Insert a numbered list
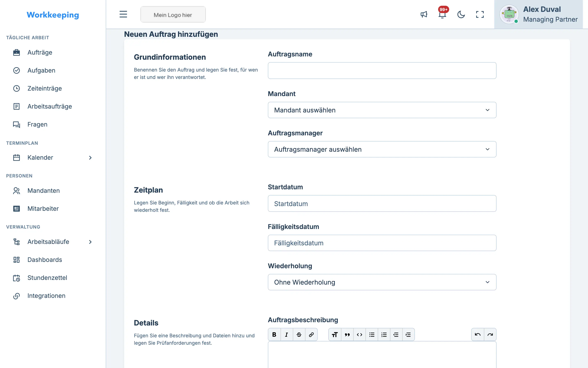 [x=384, y=334]
